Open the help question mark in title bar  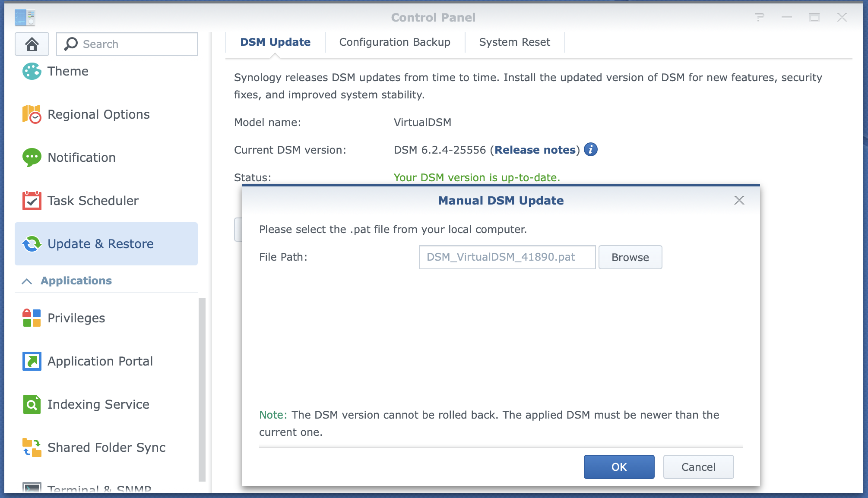(x=759, y=17)
